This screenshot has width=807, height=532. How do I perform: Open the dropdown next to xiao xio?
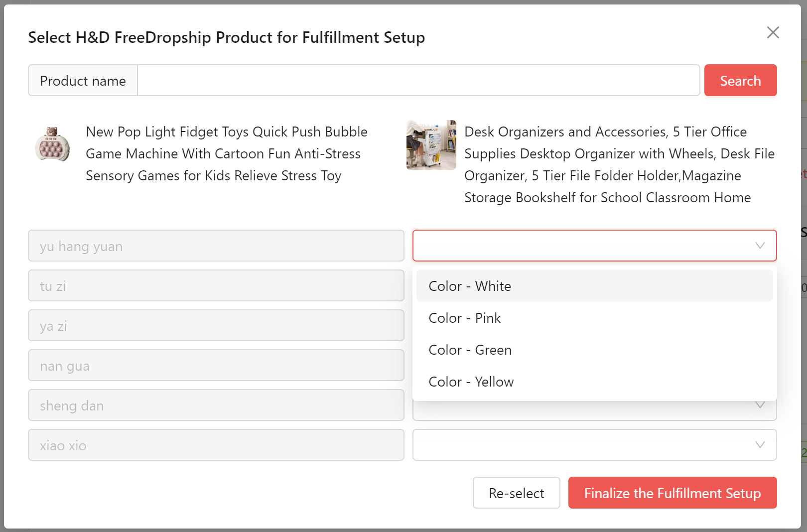click(594, 445)
